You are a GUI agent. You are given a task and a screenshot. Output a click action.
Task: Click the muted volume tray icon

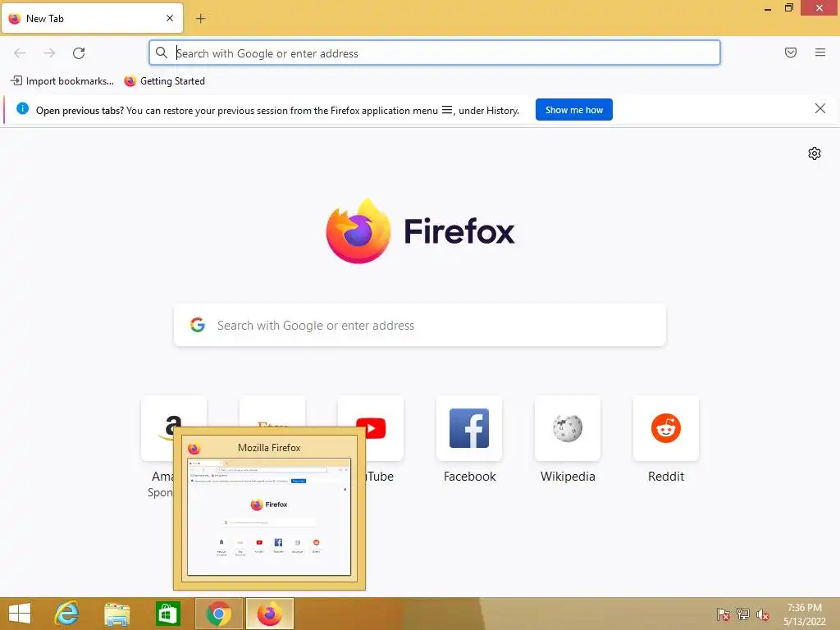[763, 614]
